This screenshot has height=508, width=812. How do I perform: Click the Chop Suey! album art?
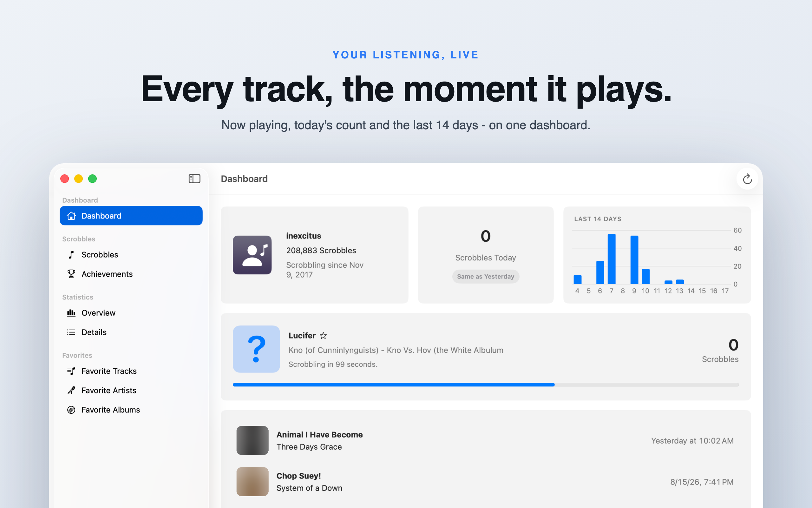pyautogui.click(x=252, y=482)
